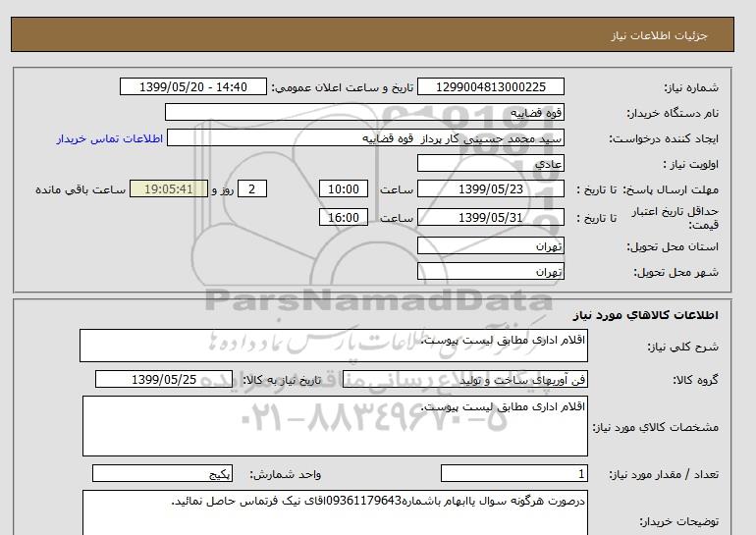Image resolution: width=756 pixels, height=535 pixels.
Task: Select the need number field 1299004813000225
Action: pos(491,86)
